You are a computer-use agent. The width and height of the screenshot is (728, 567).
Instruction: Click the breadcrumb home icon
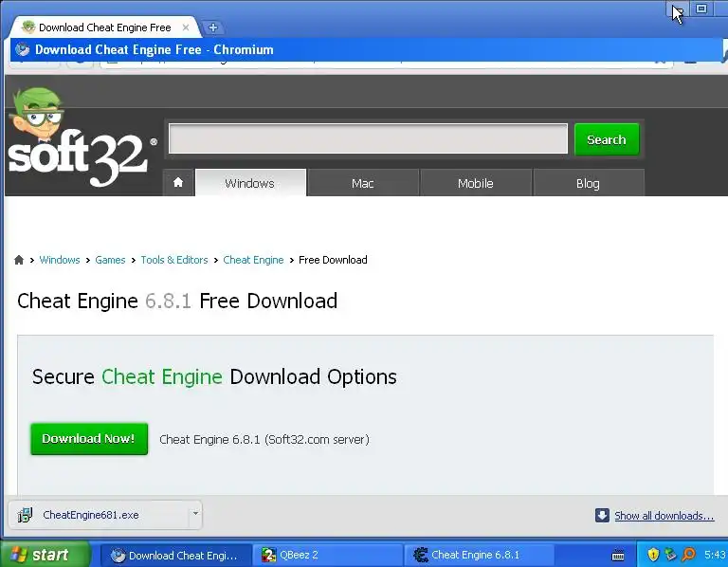(19, 260)
